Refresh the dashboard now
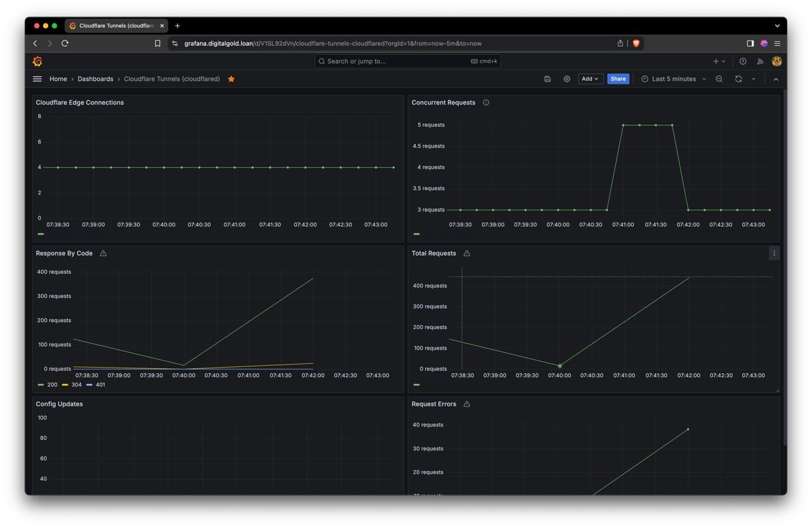 click(x=738, y=79)
